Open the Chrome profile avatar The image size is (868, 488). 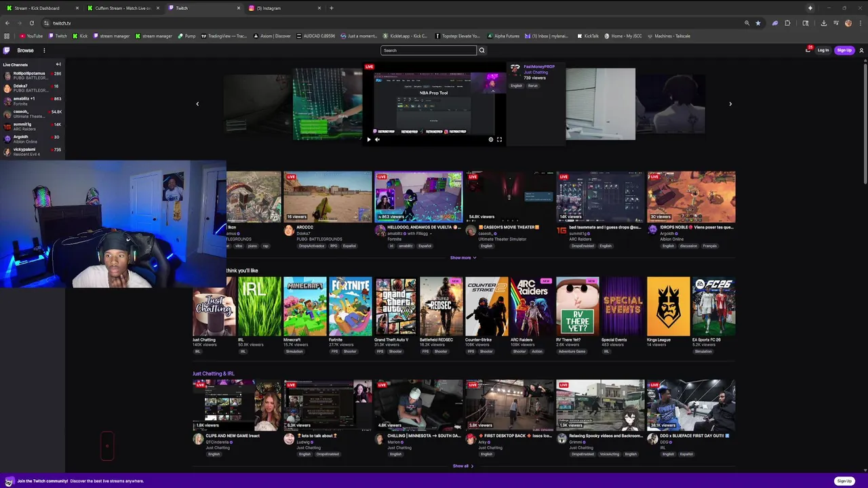click(848, 23)
